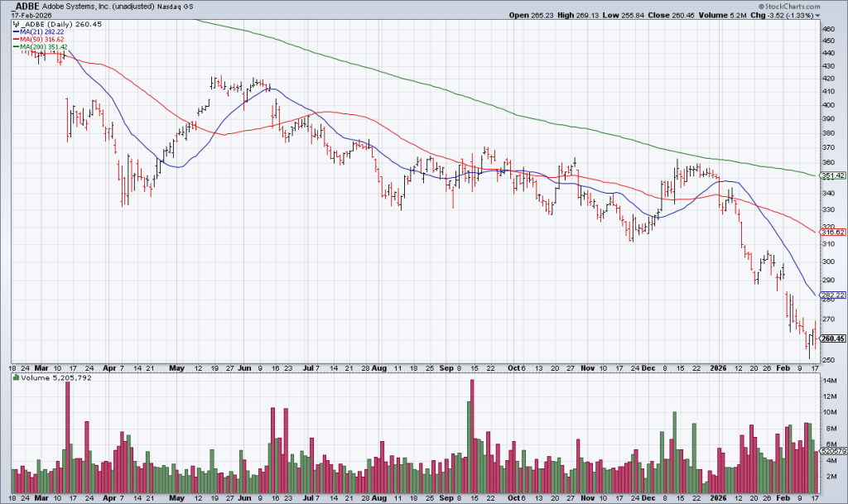Open the StockCharts.com copyright link

click(x=788, y=7)
